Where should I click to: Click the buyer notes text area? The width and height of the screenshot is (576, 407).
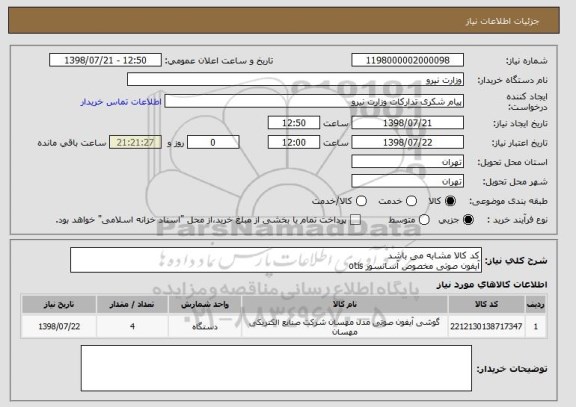click(276, 368)
